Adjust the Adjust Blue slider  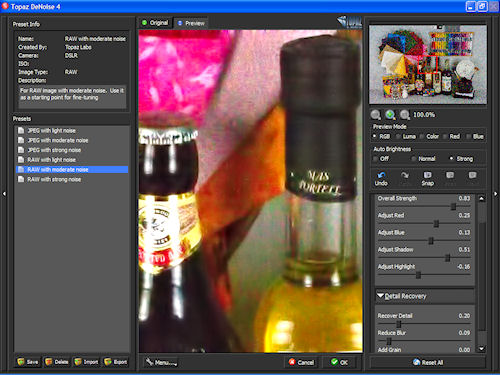431,241
